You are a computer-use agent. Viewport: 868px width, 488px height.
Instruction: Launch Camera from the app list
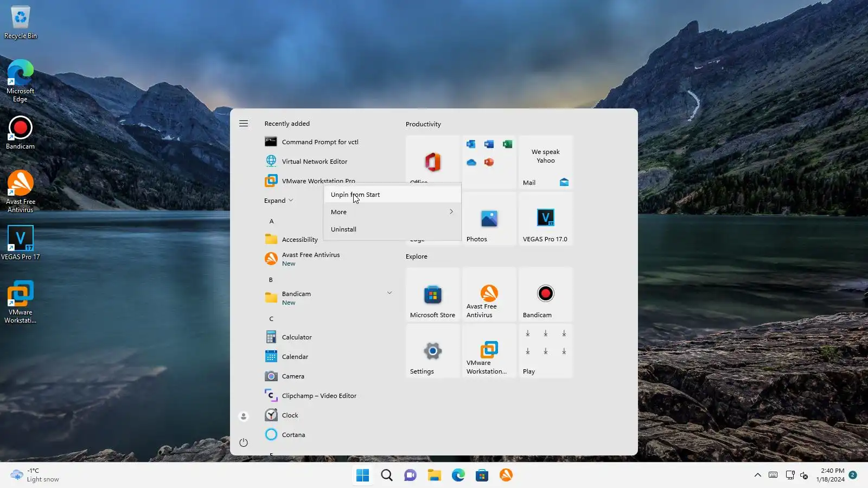pyautogui.click(x=328, y=376)
